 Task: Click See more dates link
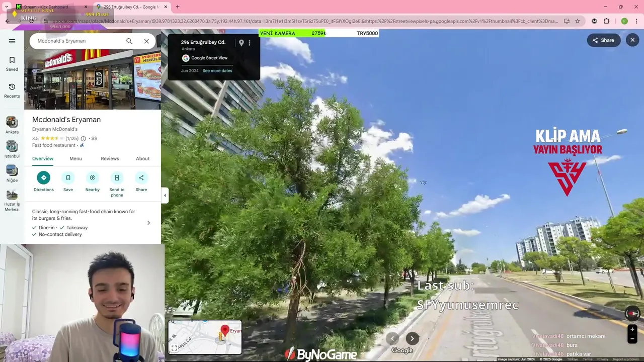217,71
